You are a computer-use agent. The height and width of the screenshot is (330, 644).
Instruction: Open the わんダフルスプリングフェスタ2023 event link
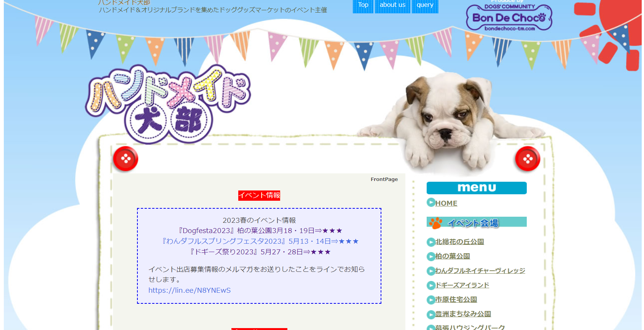(x=260, y=241)
